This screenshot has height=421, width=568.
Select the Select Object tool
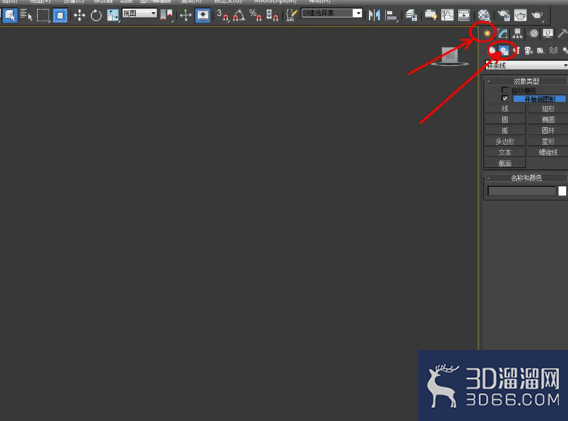coord(10,15)
